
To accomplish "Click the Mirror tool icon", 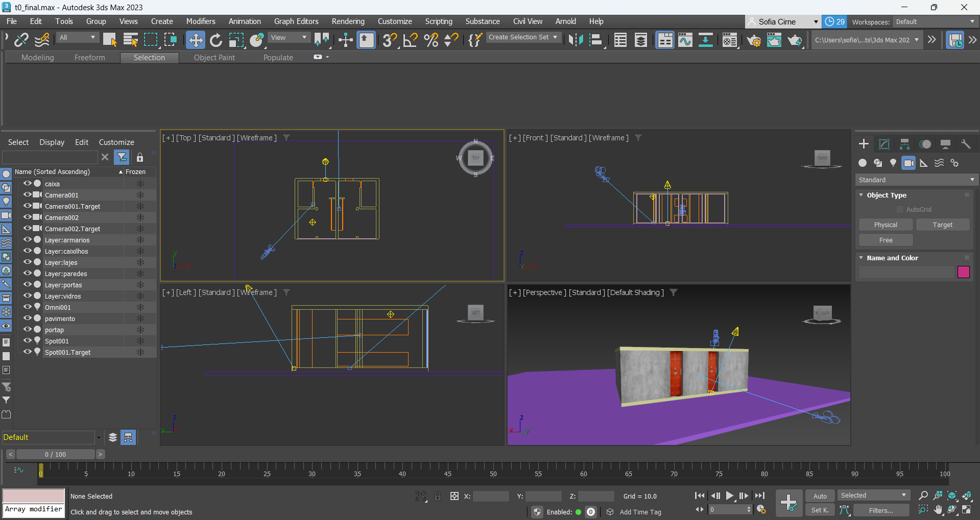I will point(576,40).
